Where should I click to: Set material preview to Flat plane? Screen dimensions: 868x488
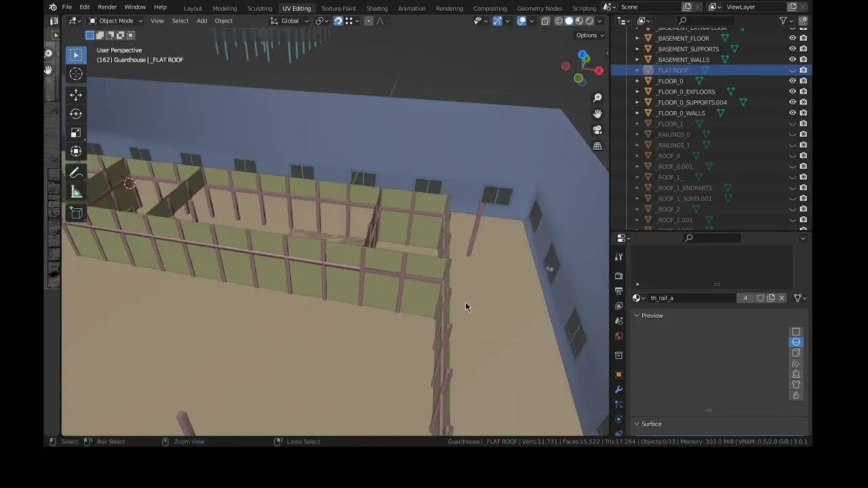pyautogui.click(x=796, y=332)
